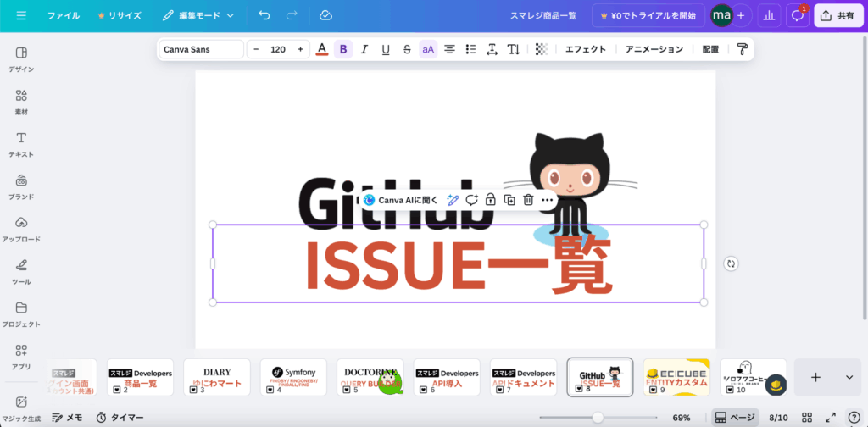
Task: Click the duplicate element icon
Action: tap(509, 200)
